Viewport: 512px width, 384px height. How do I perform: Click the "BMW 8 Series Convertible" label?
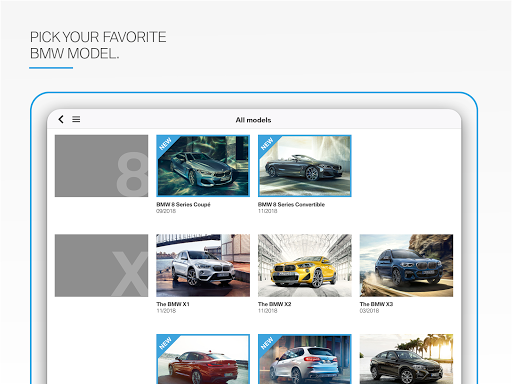291,204
